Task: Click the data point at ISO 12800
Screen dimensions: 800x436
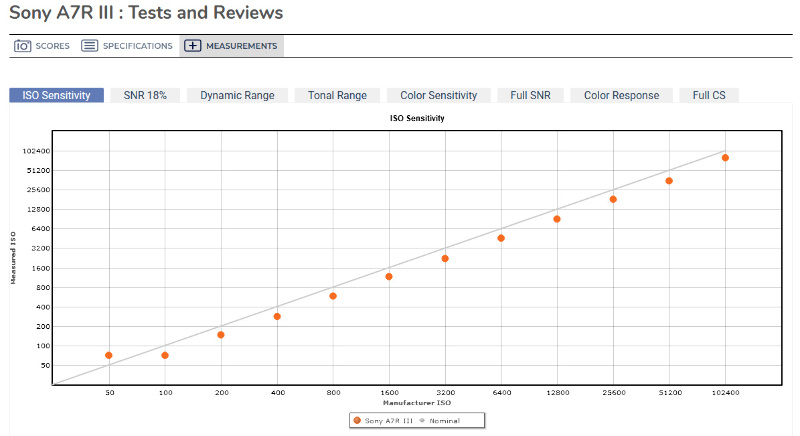Action: pyautogui.click(x=557, y=219)
